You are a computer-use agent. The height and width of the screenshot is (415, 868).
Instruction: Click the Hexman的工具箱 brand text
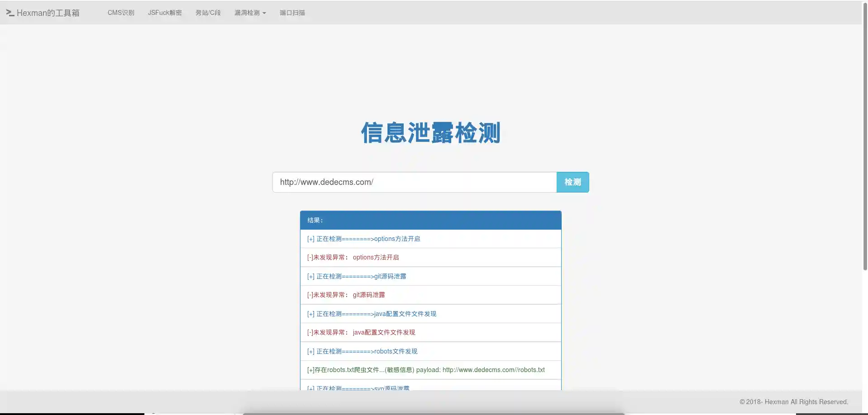(x=48, y=13)
